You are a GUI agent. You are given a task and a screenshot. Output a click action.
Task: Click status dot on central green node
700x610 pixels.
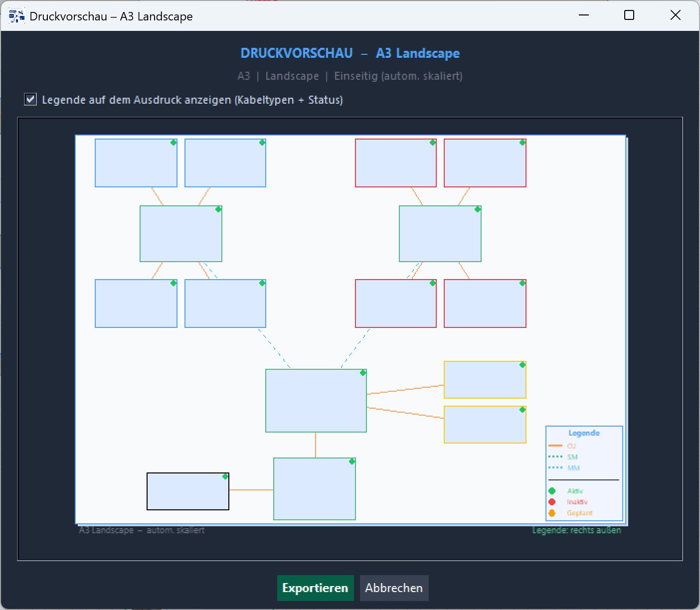(363, 373)
